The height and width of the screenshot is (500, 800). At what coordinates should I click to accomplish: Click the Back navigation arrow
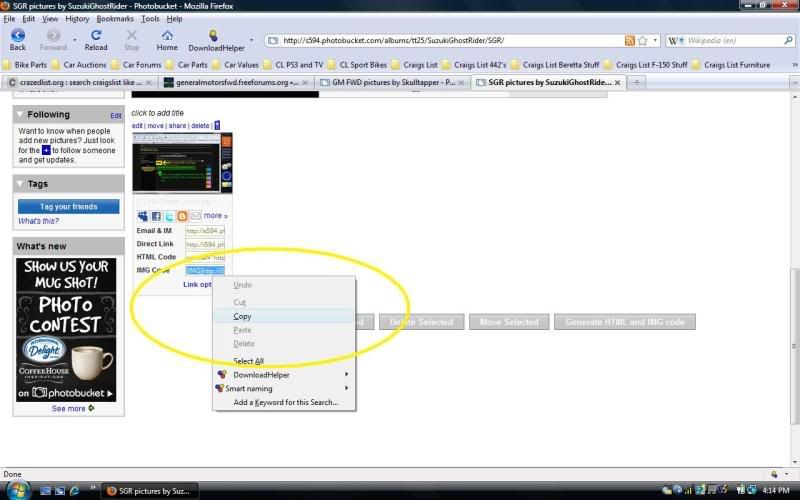(x=17, y=36)
